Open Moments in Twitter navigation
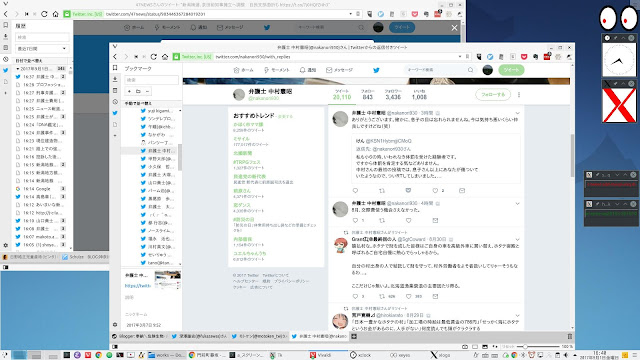The image size is (640, 360). pyautogui.click(x=277, y=70)
